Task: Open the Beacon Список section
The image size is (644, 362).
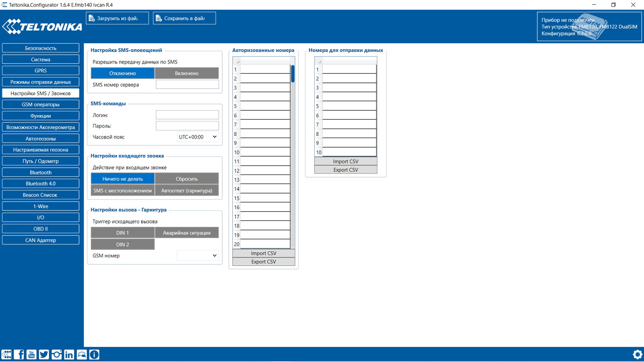Action: (x=40, y=195)
